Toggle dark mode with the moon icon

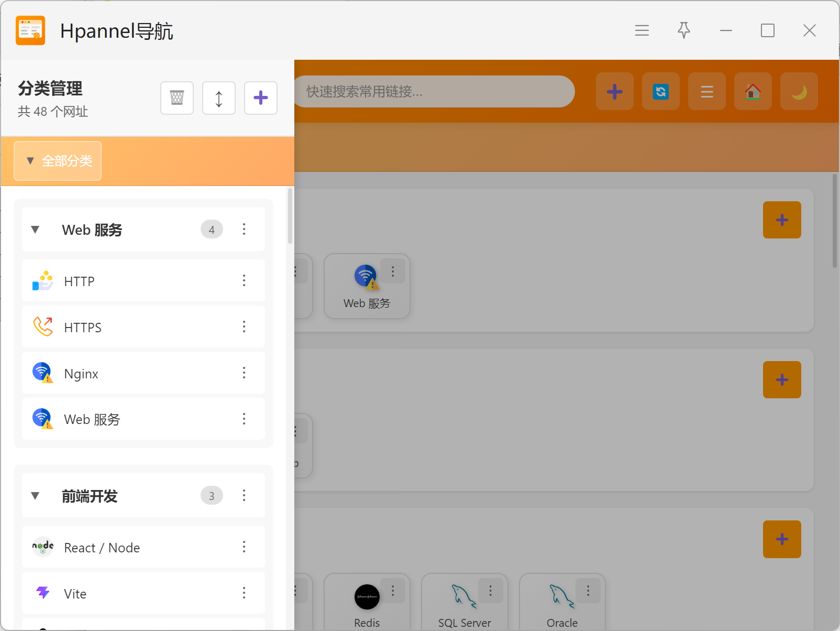coord(799,92)
